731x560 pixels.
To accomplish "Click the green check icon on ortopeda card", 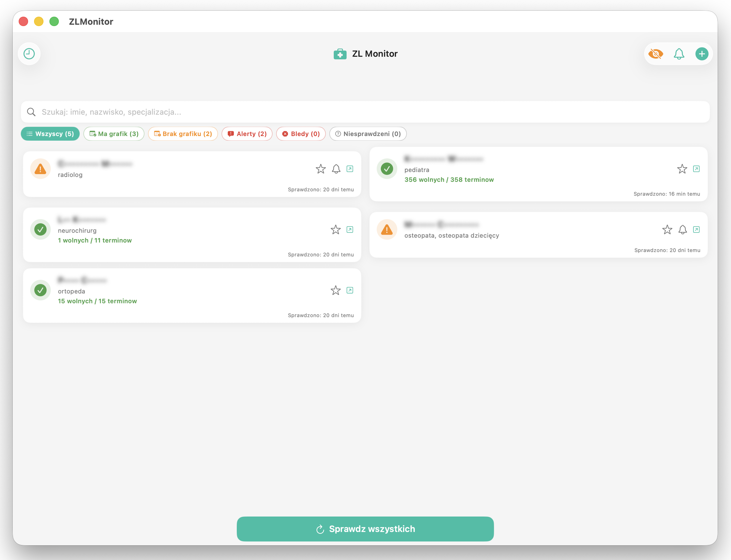I will (40, 290).
